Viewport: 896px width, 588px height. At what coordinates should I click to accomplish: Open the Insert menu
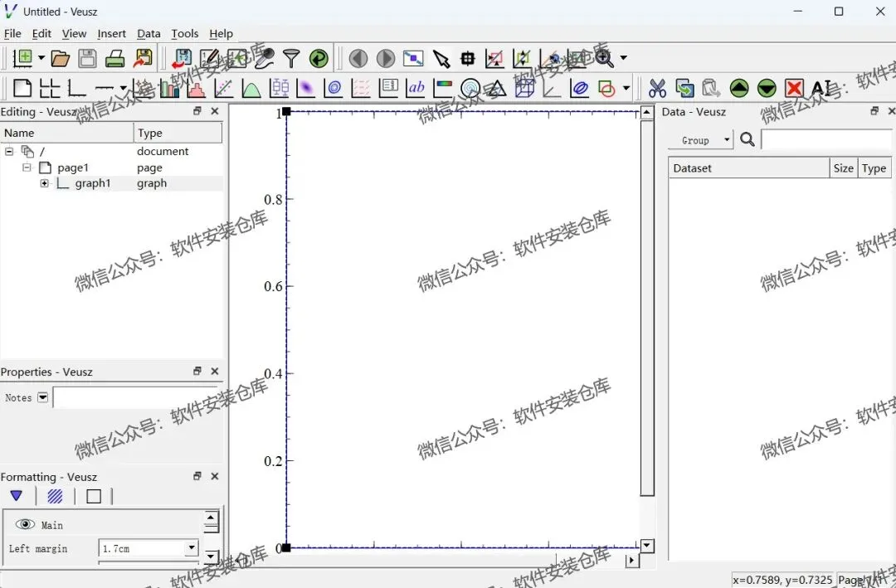(111, 34)
